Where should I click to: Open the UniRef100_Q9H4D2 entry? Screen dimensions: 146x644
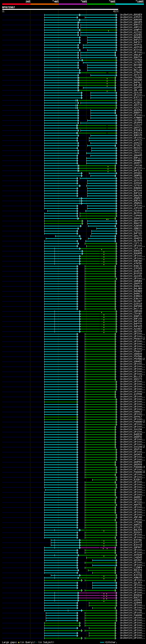131,361
